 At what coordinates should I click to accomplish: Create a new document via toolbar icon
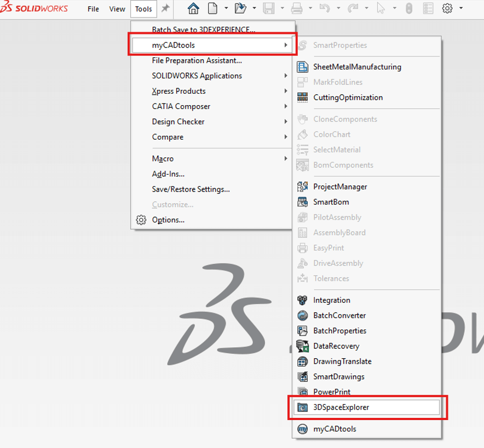(212, 8)
